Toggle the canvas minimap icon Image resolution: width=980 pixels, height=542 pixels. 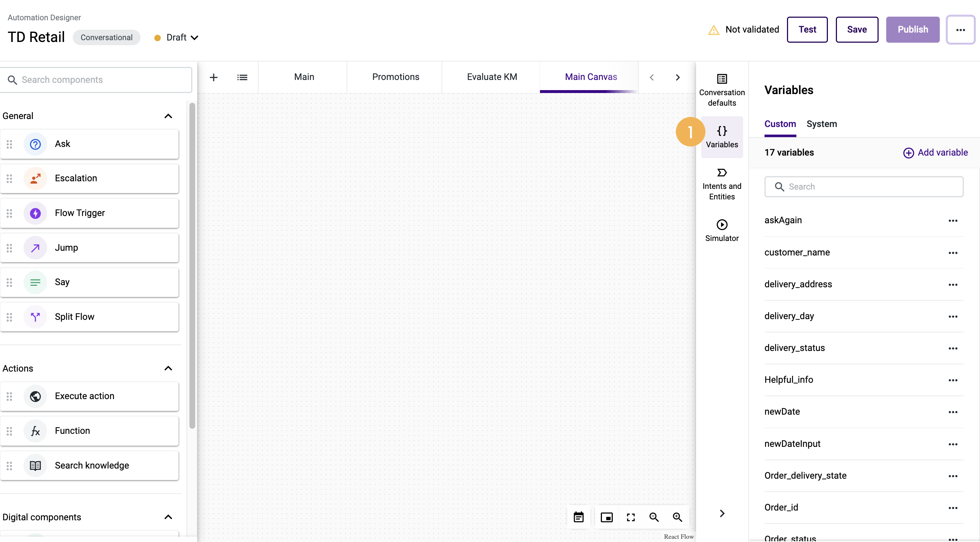[x=607, y=517]
